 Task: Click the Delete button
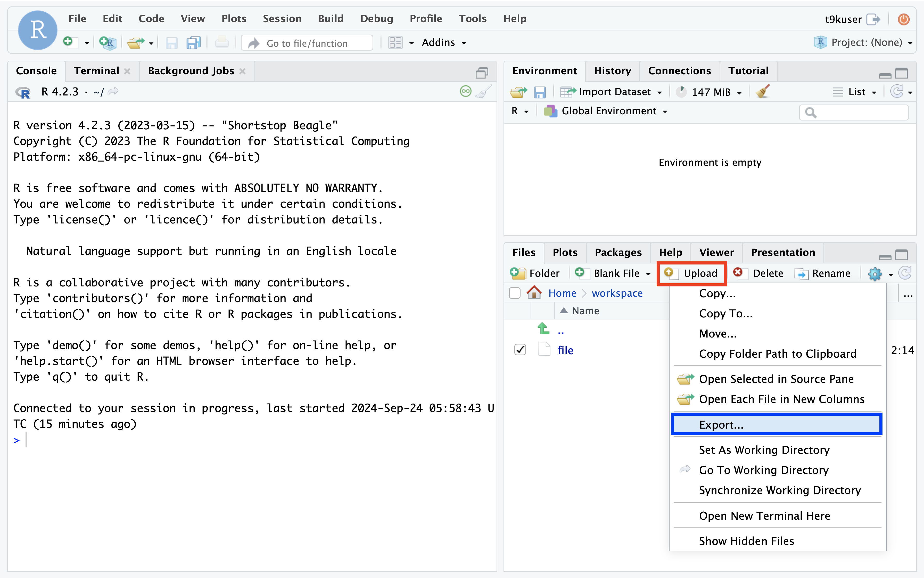point(758,273)
